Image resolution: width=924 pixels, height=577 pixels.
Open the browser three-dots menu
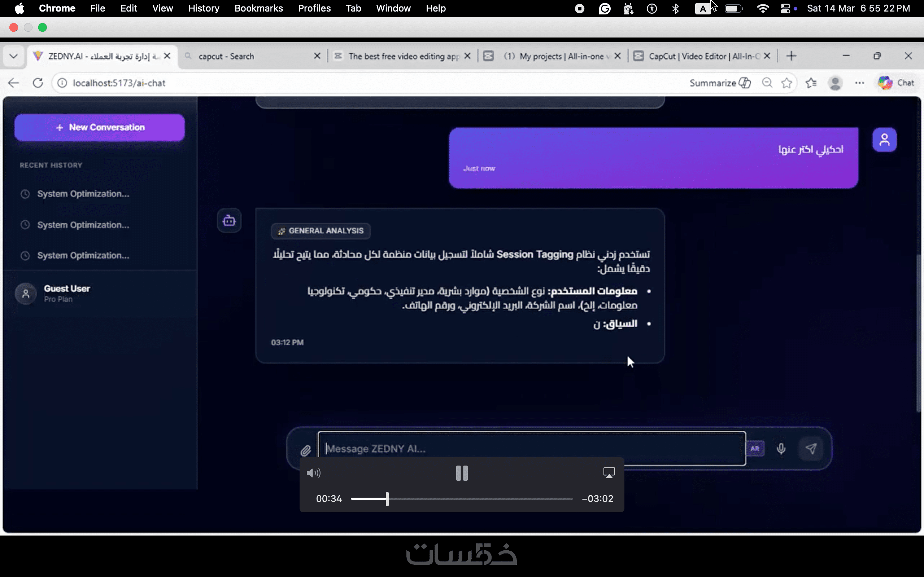[x=859, y=83]
